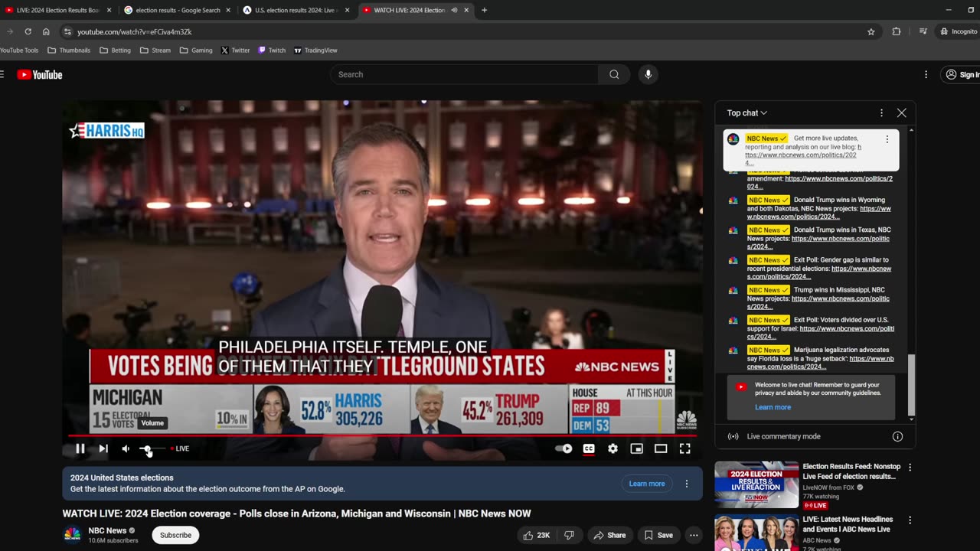Click the Sign in button

tap(962, 74)
